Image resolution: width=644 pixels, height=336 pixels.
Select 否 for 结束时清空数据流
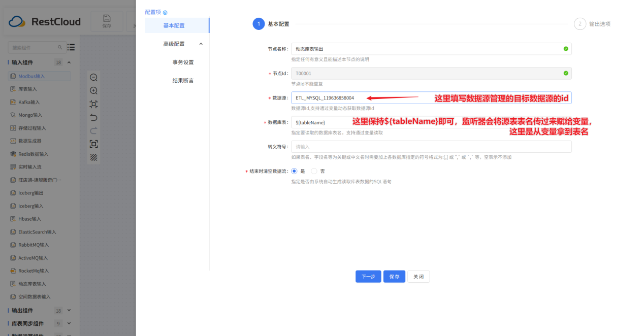314,171
